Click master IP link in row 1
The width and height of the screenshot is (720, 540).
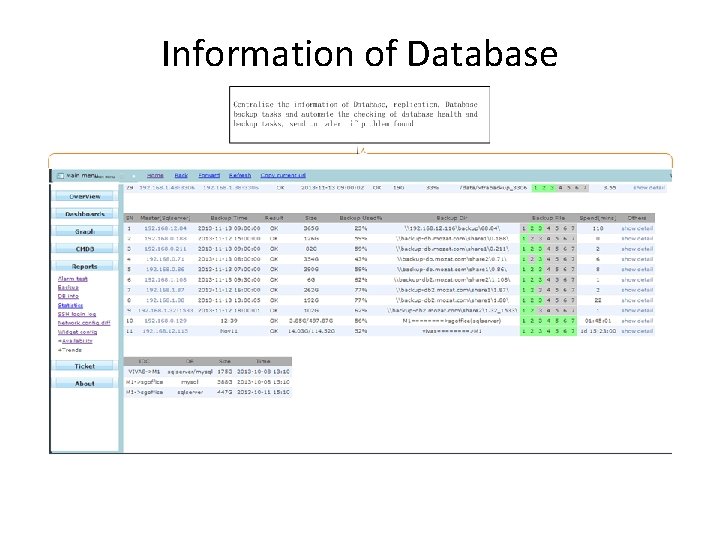(165, 228)
